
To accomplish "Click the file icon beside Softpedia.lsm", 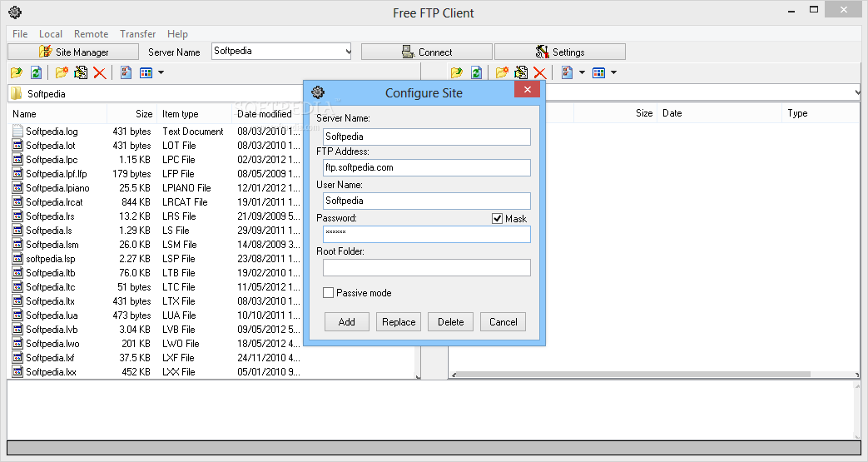I will pos(17,244).
